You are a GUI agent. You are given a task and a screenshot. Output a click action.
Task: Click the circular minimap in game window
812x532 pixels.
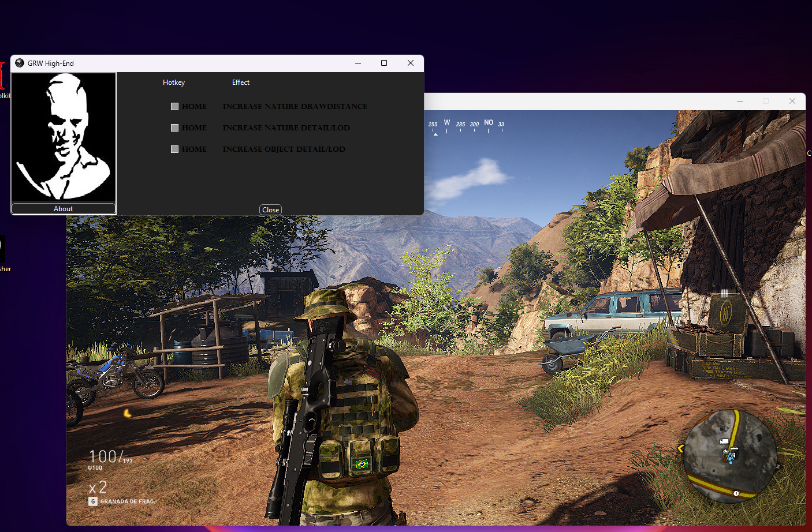coord(730,456)
